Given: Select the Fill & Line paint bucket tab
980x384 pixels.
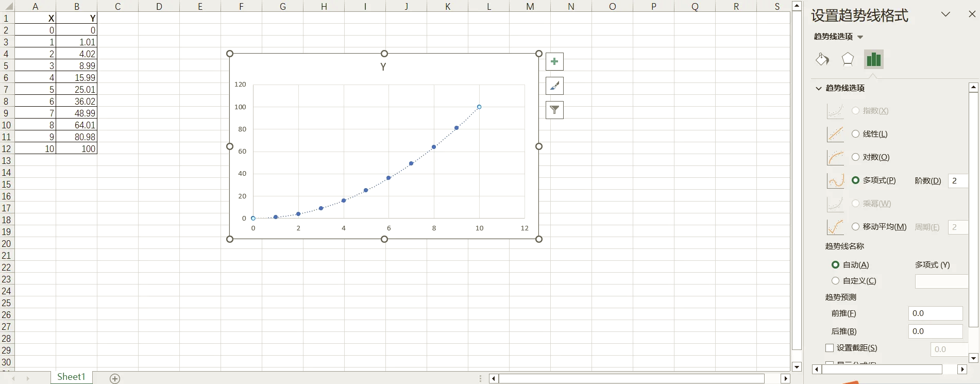Looking at the screenshot, I should 822,59.
